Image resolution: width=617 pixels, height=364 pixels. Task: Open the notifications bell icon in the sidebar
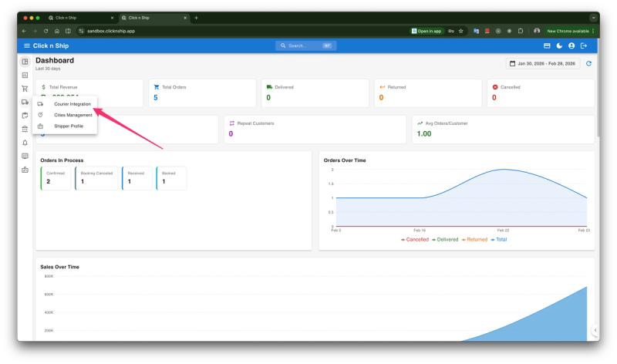[25, 143]
